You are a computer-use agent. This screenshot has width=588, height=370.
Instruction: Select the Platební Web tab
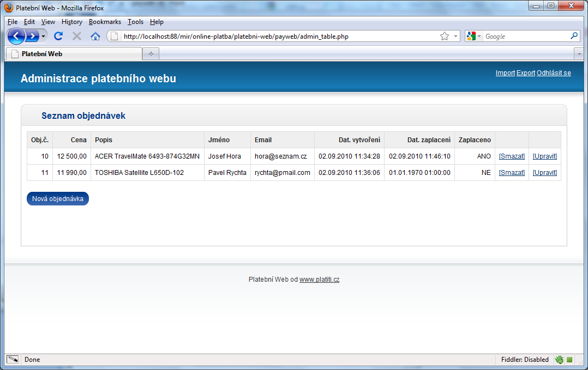tap(74, 54)
